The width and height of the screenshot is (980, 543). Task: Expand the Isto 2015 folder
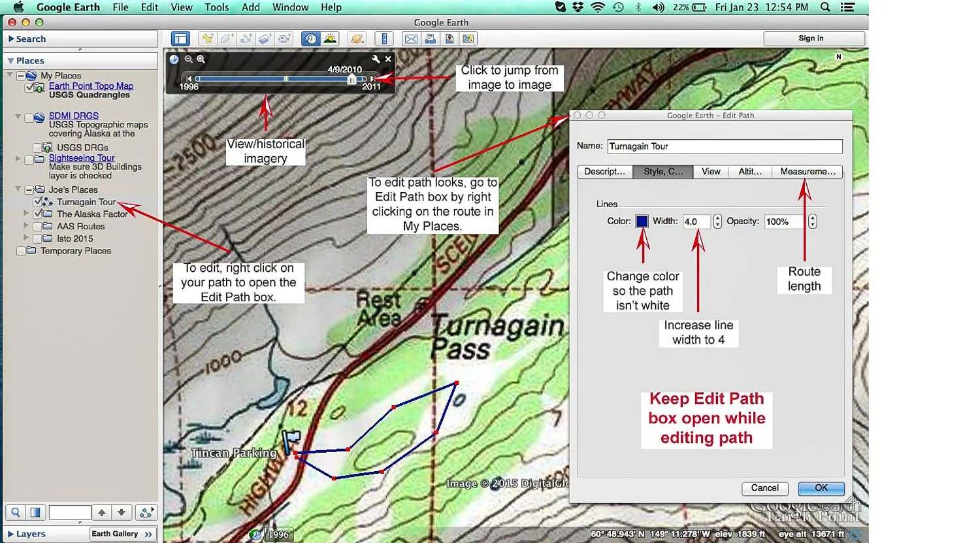(x=26, y=238)
